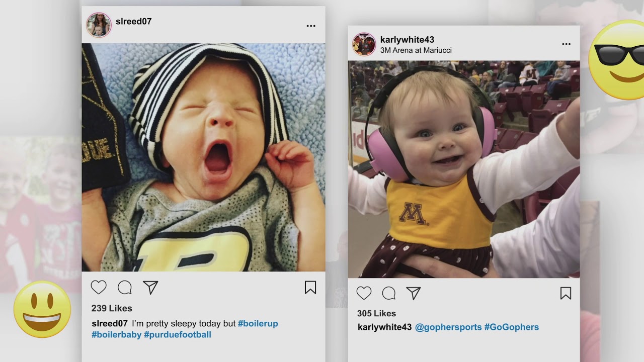Screen dimensions: 644x362
Task: Visit the @gophersports mention link
Action: (448, 327)
